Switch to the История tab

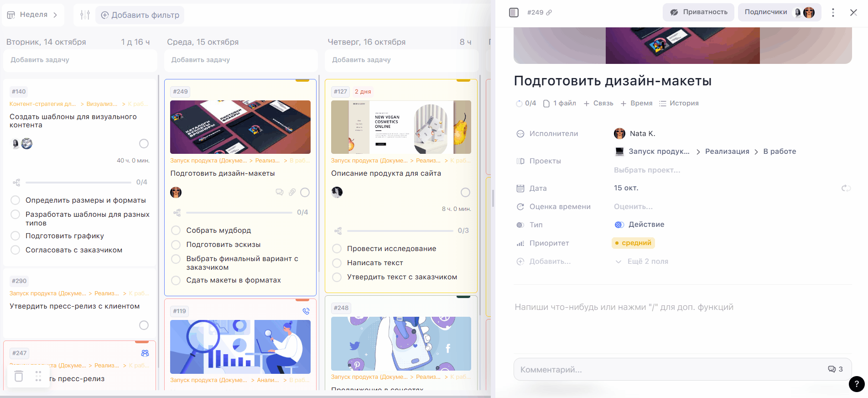679,103
